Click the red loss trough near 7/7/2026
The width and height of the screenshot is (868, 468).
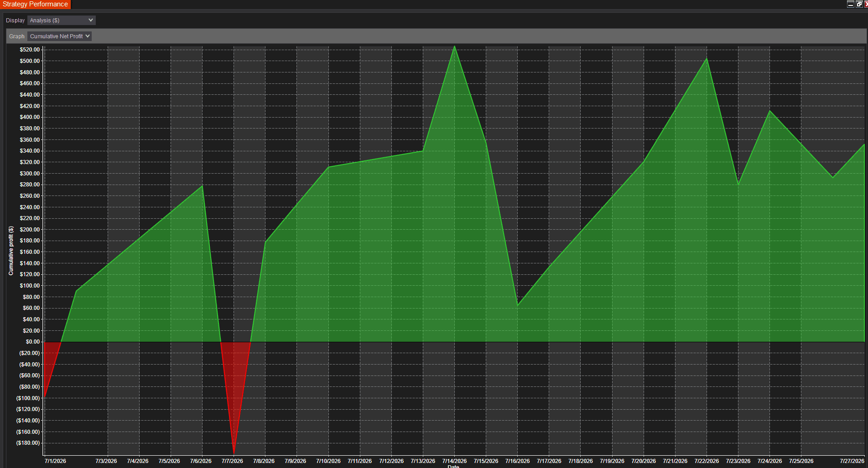pos(234,453)
